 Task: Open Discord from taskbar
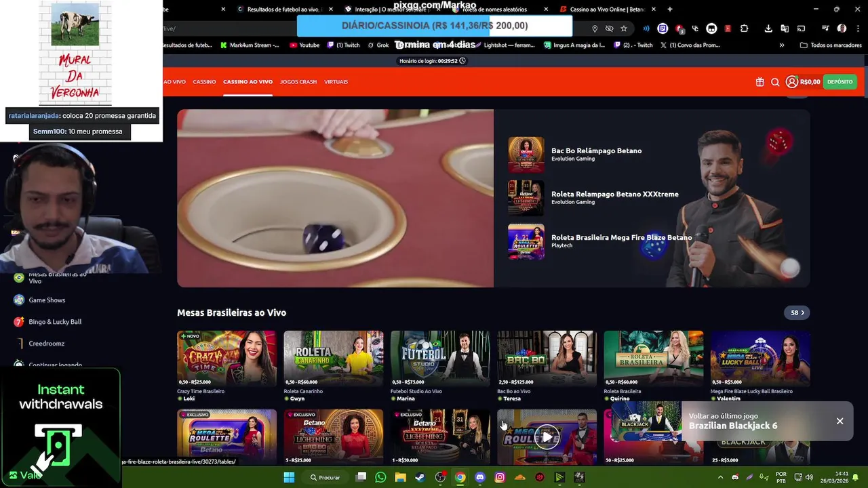click(x=480, y=477)
